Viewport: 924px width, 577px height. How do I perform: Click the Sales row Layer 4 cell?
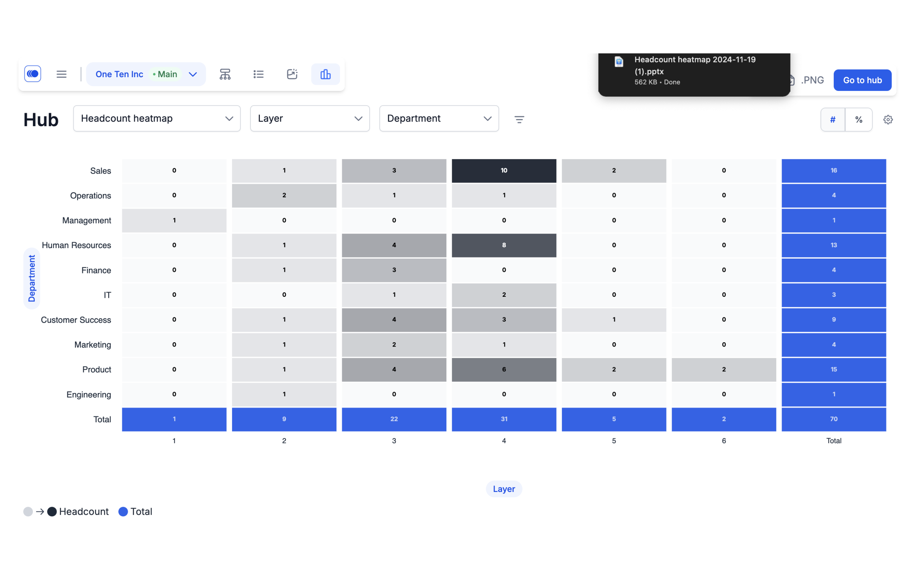[x=504, y=170]
